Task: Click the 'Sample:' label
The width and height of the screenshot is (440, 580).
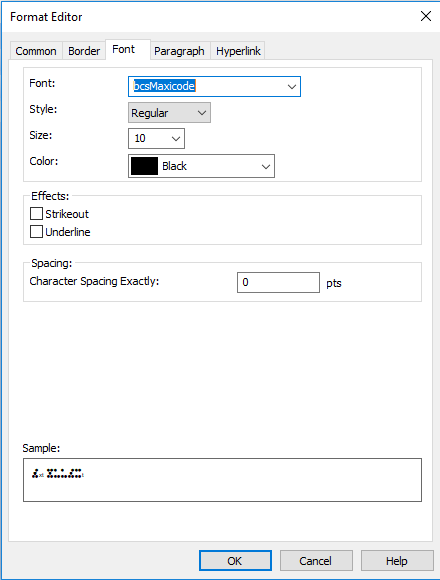Action: pyautogui.click(x=41, y=448)
